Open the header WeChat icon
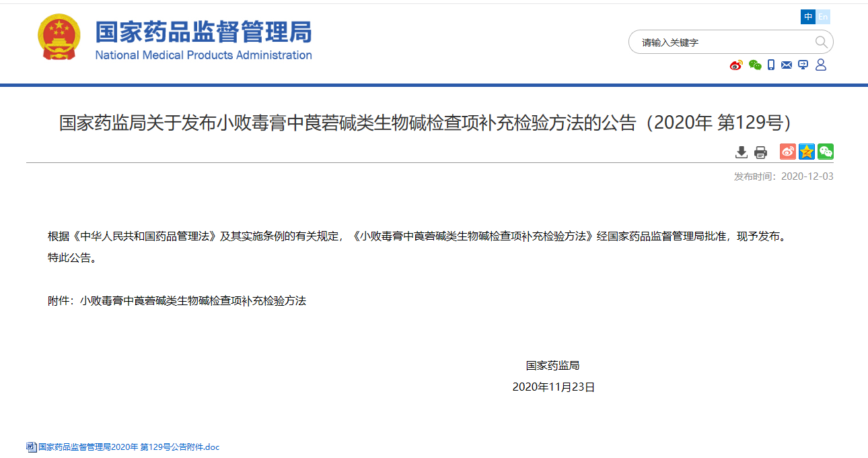868x458 pixels. [755, 65]
